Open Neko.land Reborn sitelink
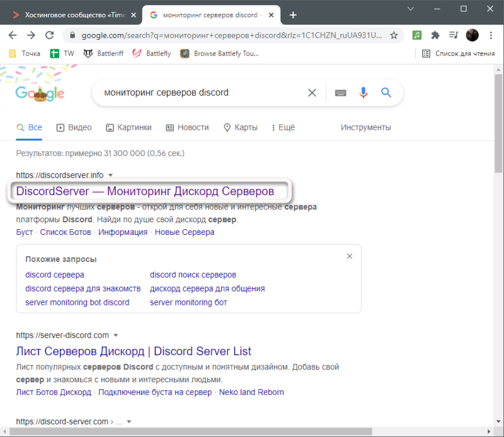The image size is (504, 437). [x=251, y=392]
